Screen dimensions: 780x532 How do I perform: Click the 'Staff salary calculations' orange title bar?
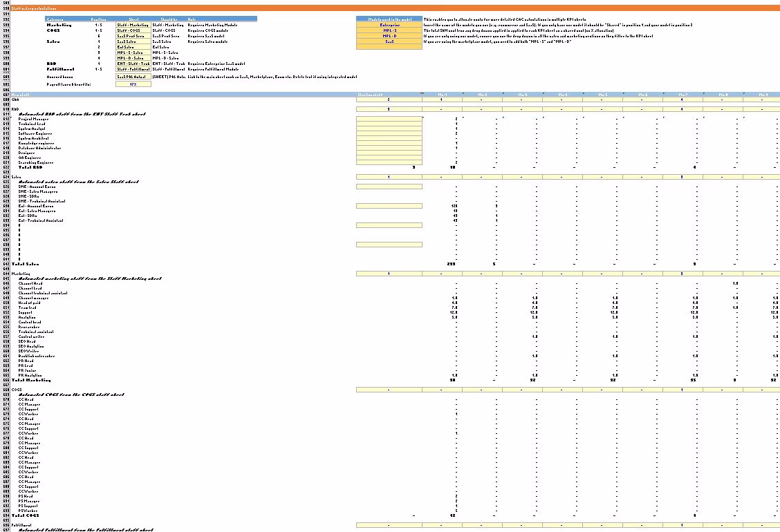pyautogui.click(x=394, y=8)
